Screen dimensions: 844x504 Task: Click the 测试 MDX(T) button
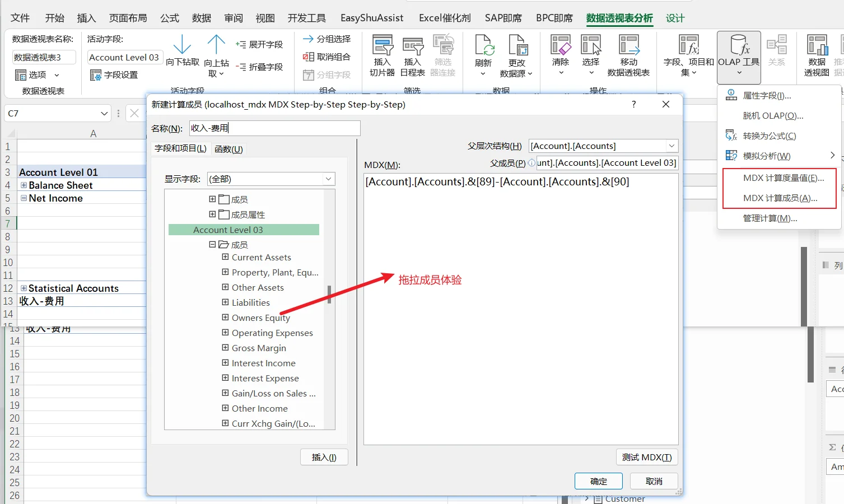647,457
